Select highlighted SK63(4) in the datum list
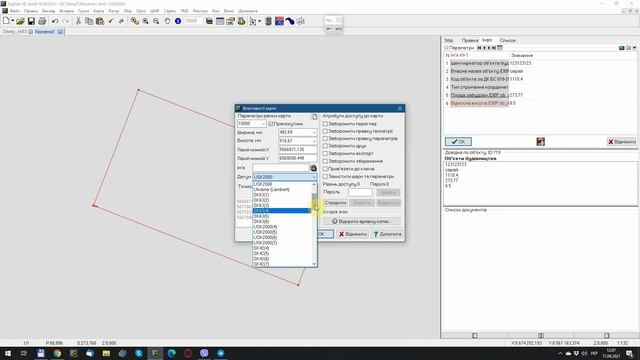Image resolution: width=640 pixels, height=360 pixels. click(282, 211)
